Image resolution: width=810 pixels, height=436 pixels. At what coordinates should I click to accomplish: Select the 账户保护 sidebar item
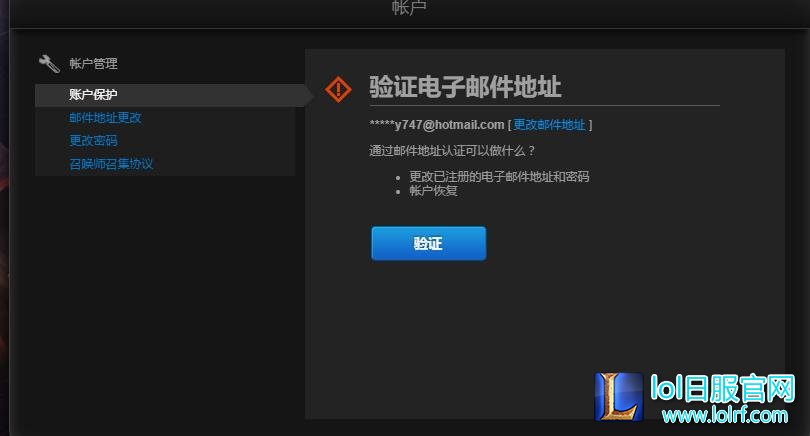tap(93, 95)
